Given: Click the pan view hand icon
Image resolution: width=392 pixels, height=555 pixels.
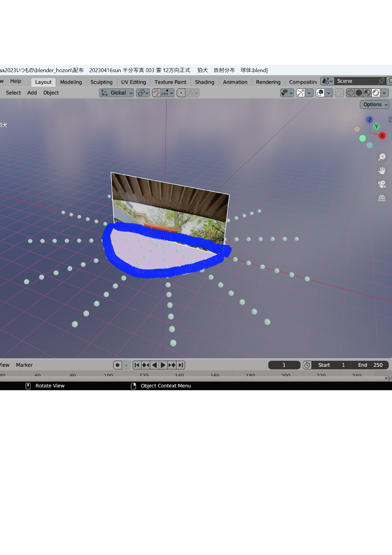Looking at the screenshot, I should click(382, 171).
